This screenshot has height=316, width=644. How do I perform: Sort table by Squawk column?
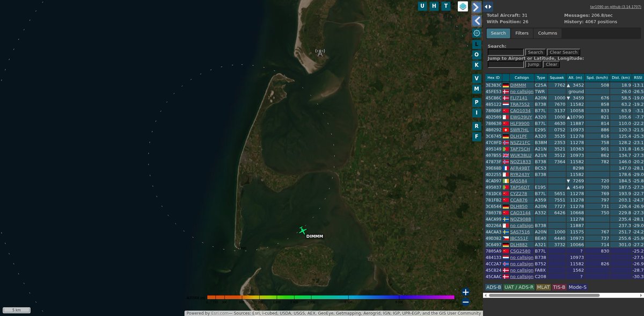pos(557,78)
